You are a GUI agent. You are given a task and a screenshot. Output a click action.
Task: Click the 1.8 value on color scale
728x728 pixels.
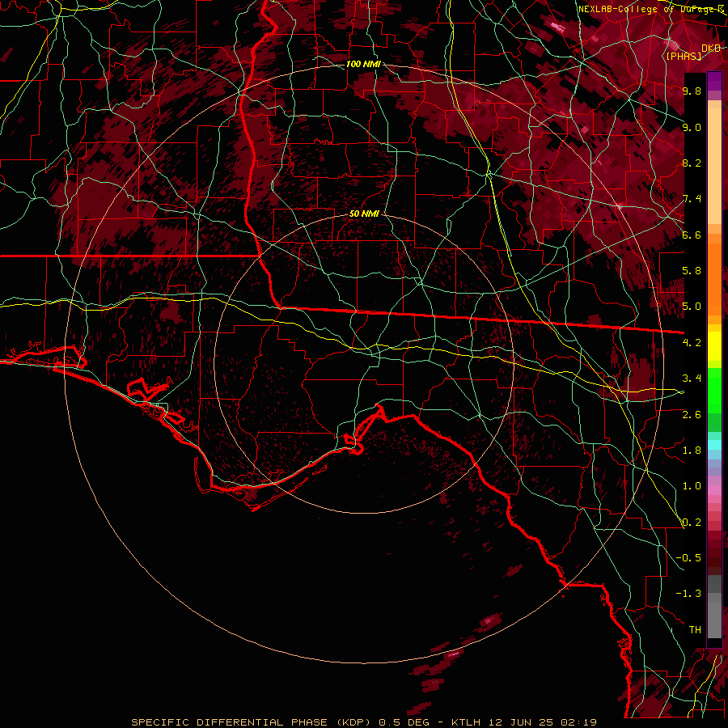point(692,451)
